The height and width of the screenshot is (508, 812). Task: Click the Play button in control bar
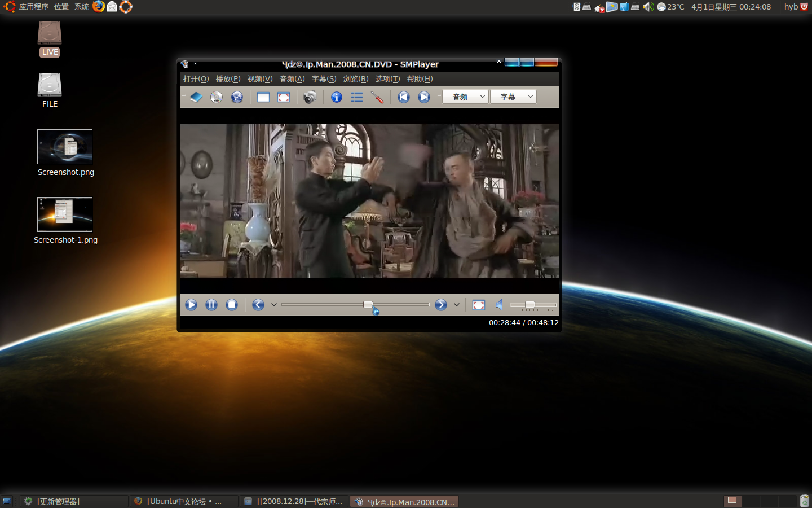[191, 305]
